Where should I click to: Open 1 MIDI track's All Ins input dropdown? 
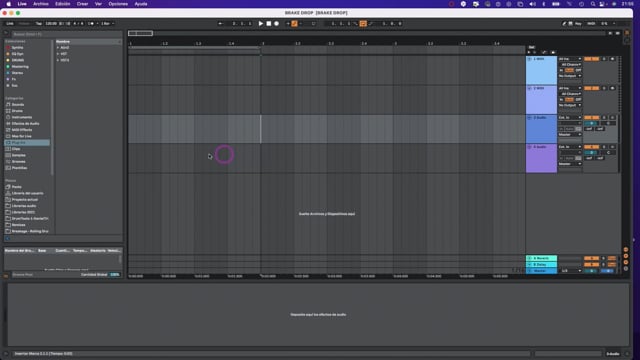[x=570, y=59]
